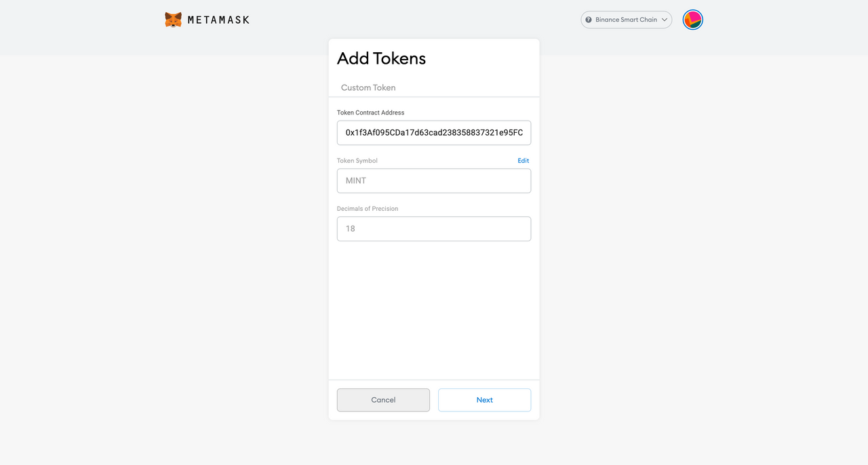Click the Decimals of Precision label
The height and width of the screenshot is (465, 868).
[x=368, y=209]
